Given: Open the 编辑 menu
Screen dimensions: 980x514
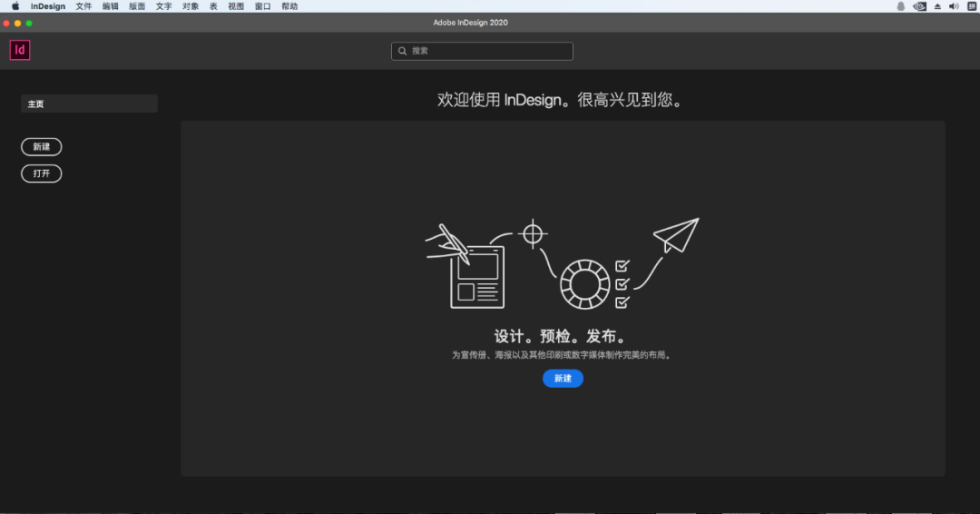Looking at the screenshot, I should coord(111,6).
